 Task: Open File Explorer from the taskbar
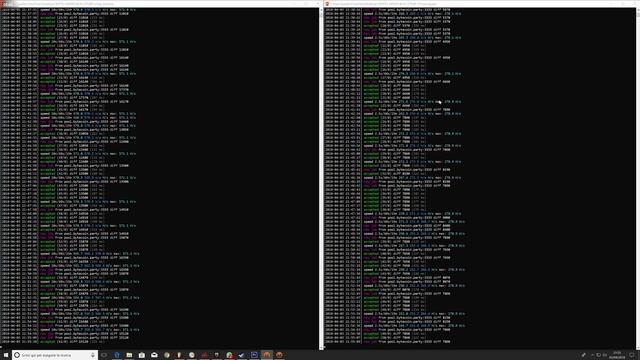pos(129,355)
